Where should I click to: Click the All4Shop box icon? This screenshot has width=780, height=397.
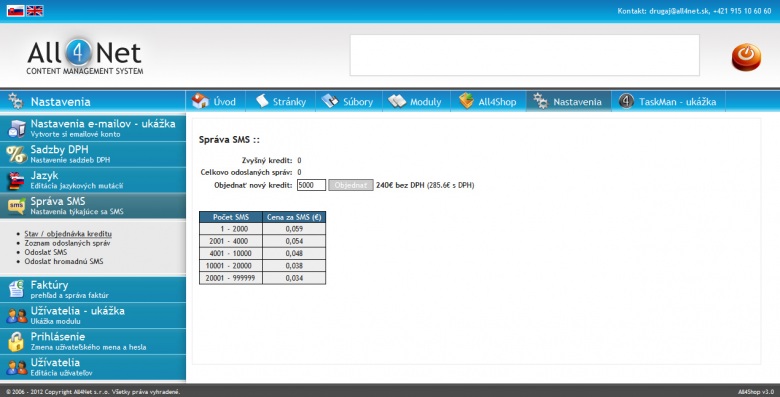click(466, 101)
